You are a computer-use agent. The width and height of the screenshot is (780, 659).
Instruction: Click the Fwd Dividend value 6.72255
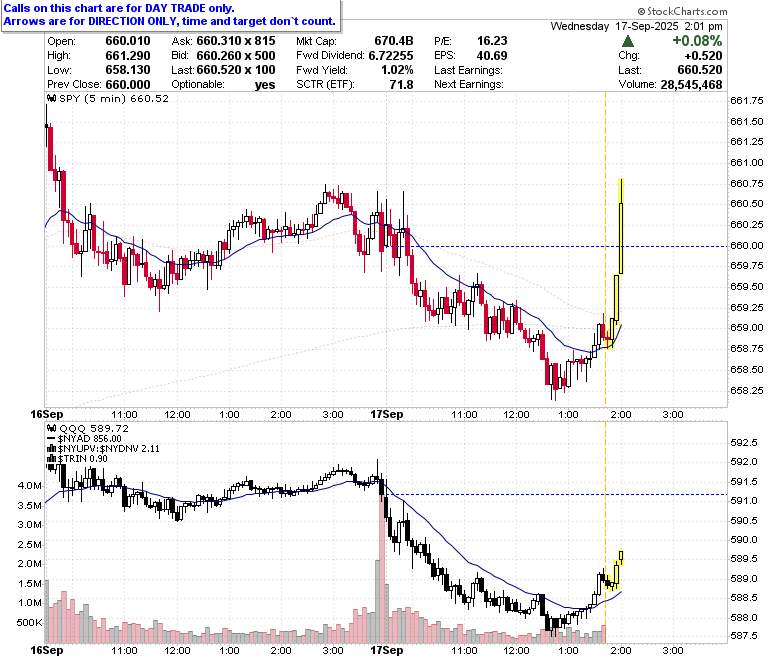(391, 56)
